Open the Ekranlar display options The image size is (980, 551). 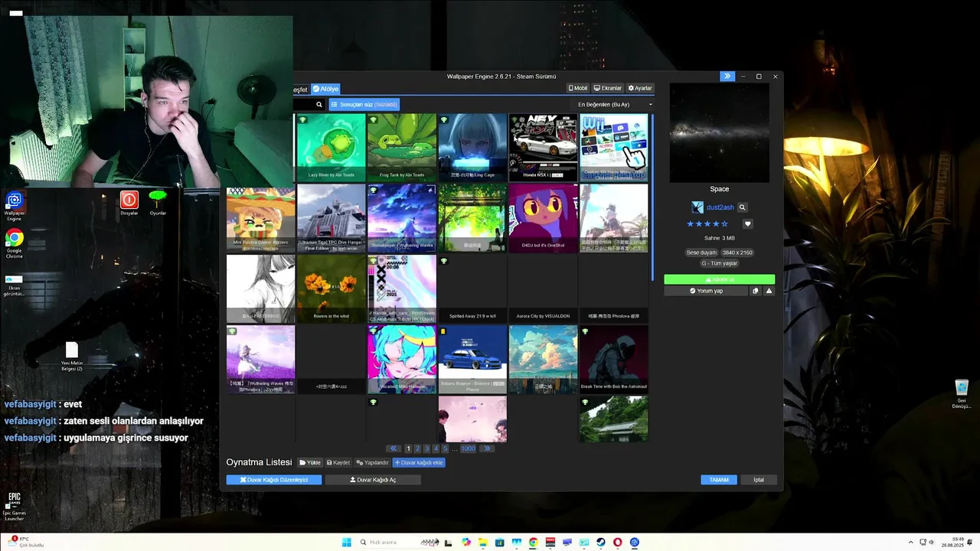click(608, 88)
